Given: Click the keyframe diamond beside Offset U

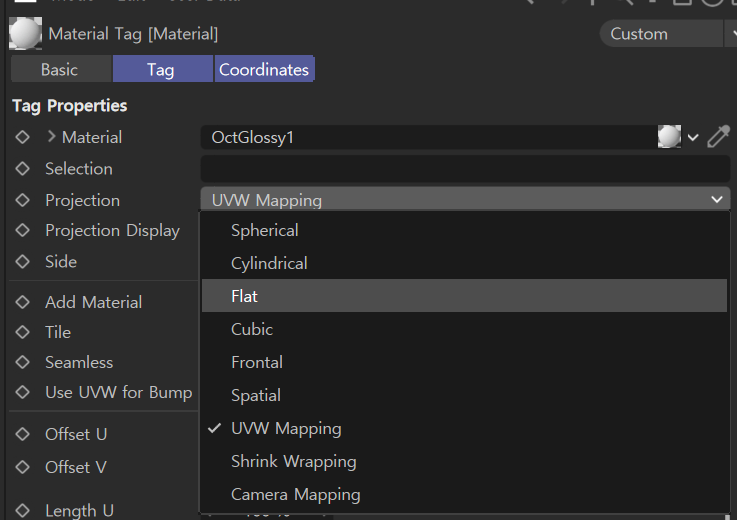Looking at the screenshot, I should click(x=23, y=434).
